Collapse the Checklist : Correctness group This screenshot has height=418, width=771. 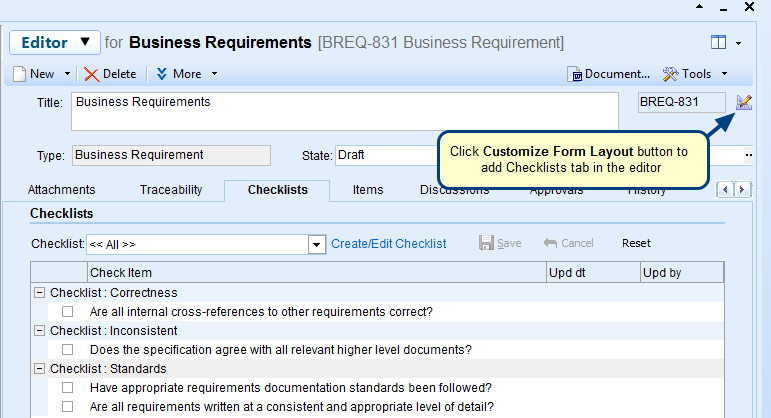pos(39,293)
